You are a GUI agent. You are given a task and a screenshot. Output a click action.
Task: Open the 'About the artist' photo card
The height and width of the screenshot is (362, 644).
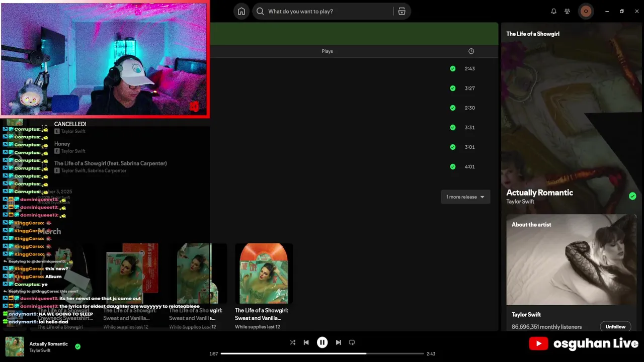tap(571, 259)
